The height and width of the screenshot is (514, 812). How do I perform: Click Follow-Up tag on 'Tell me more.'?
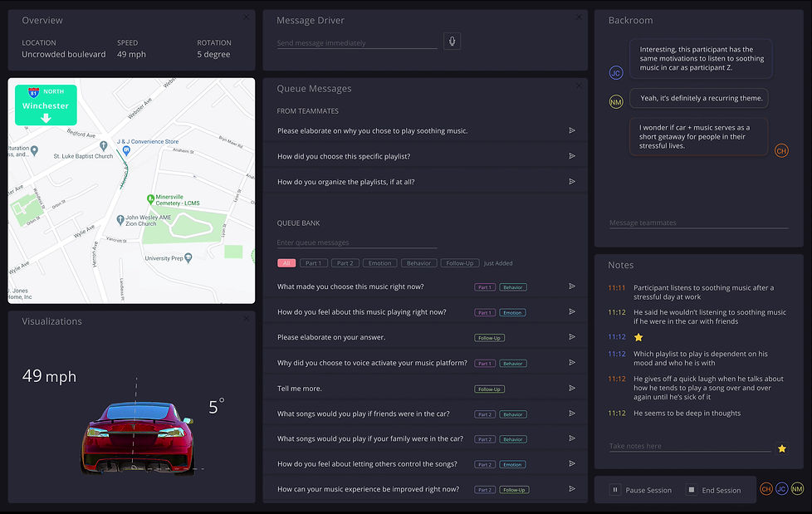click(489, 389)
